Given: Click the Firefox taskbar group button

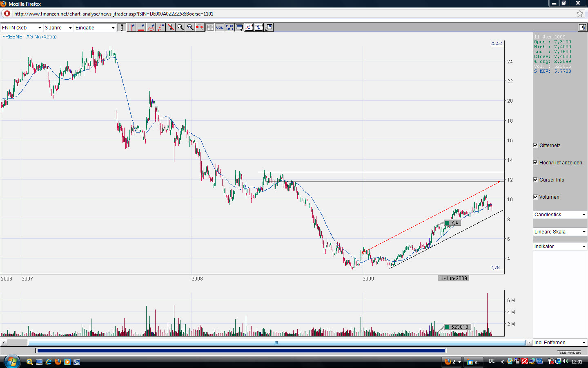Looking at the screenshot, I should [452, 361].
